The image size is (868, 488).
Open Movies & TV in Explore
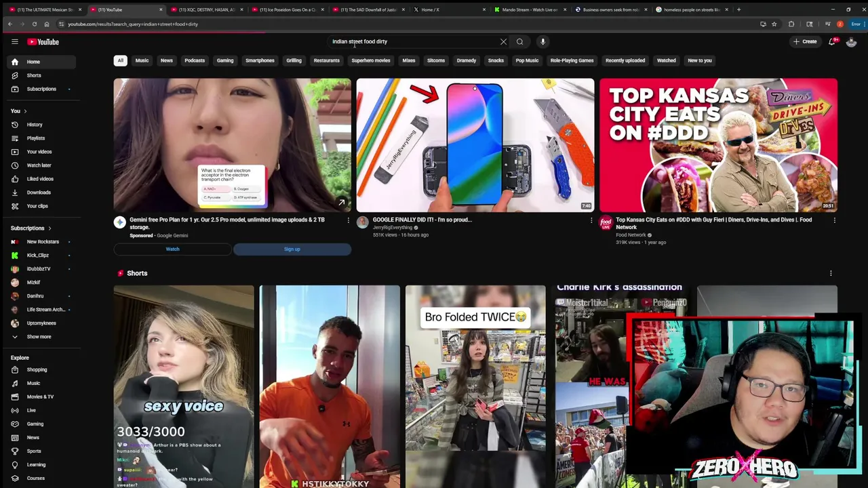click(x=41, y=397)
